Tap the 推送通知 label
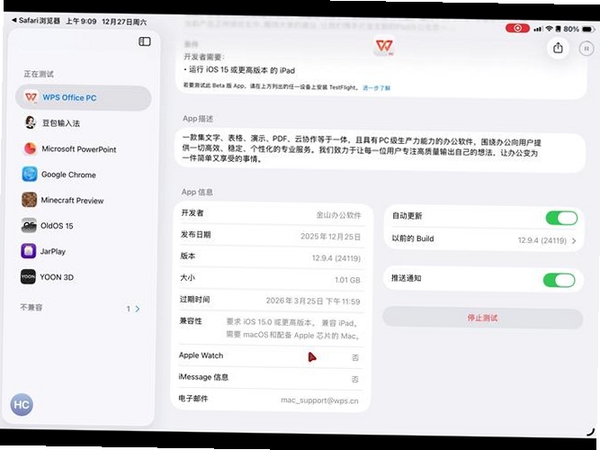Screen dimensions: 600x450 pyautogui.click(x=406, y=279)
